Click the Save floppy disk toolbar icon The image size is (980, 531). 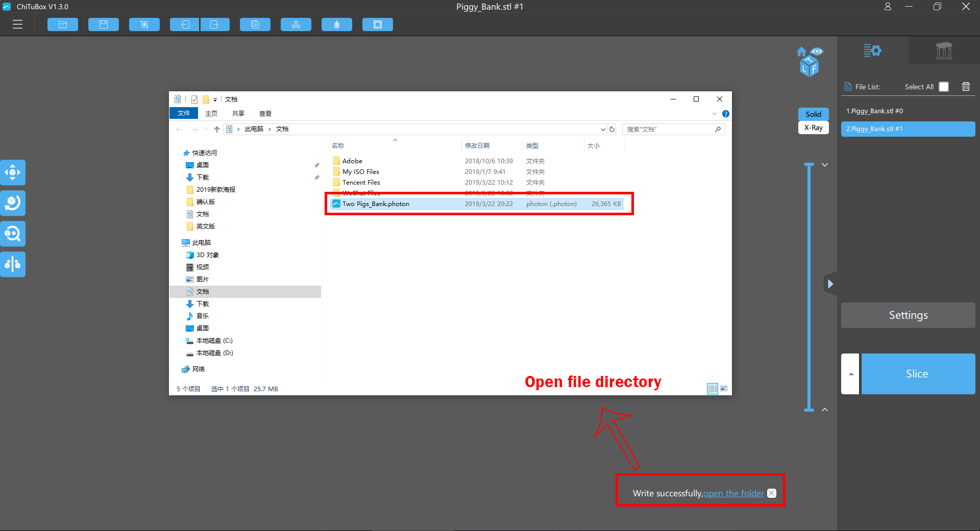coord(104,24)
